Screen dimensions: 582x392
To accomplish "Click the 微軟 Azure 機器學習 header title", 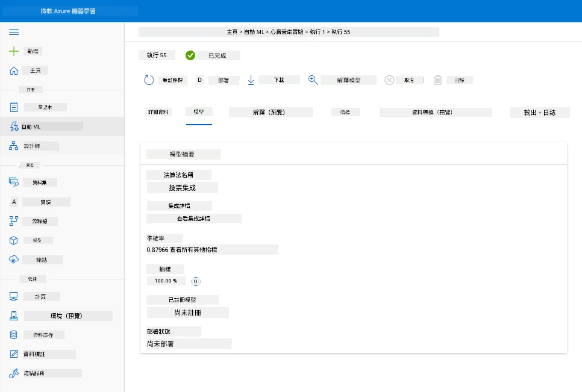I will pyautogui.click(x=68, y=11).
